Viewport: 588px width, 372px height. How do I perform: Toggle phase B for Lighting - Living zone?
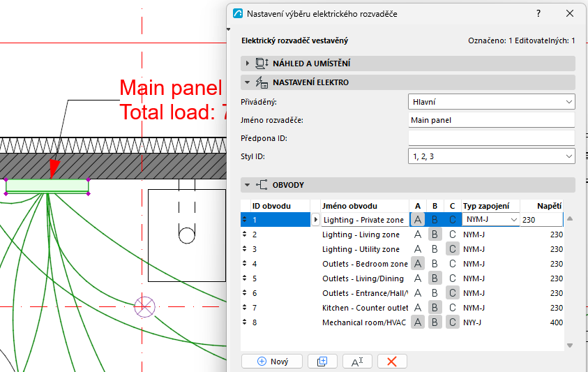(x=435, y=235)
